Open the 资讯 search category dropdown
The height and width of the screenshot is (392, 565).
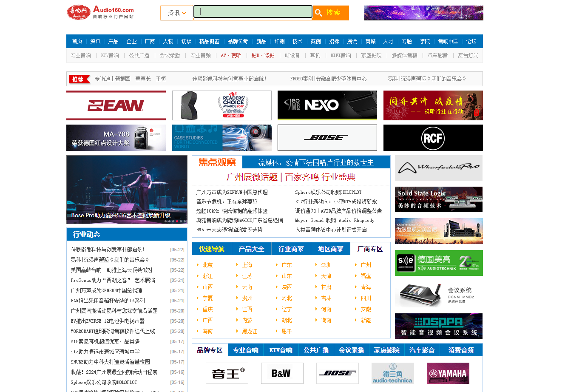177,13
